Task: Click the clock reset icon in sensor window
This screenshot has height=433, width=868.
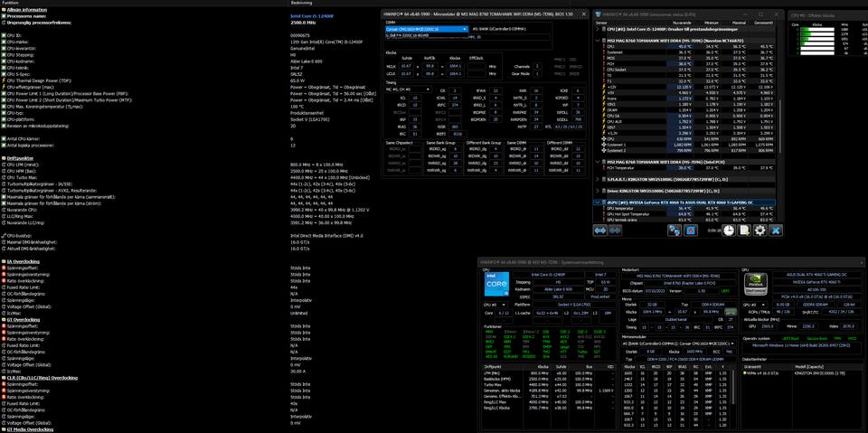Action: click(729, 230)
